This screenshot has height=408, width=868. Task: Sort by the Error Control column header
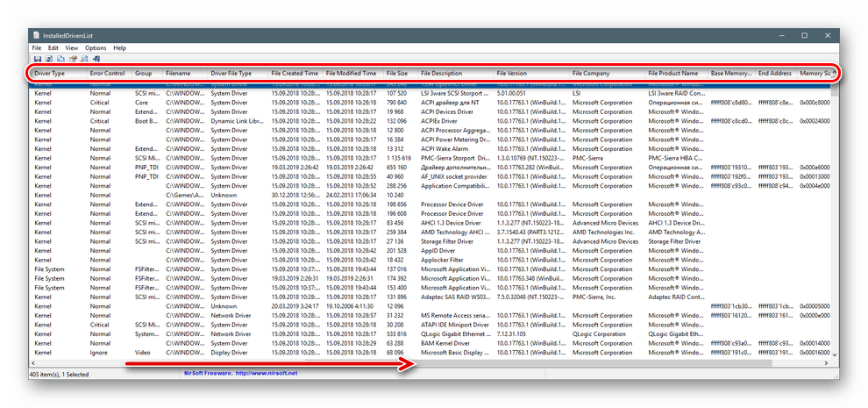[109, 73]
